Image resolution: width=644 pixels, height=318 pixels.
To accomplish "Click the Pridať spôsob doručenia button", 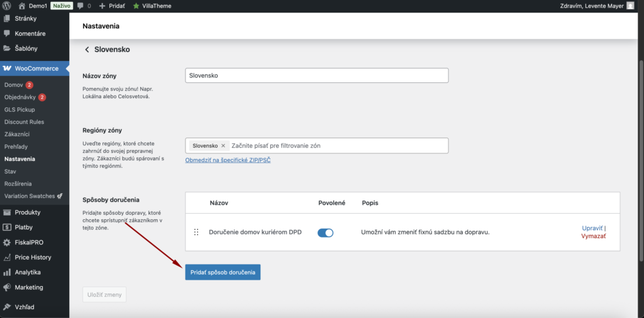I will [223, 272].
